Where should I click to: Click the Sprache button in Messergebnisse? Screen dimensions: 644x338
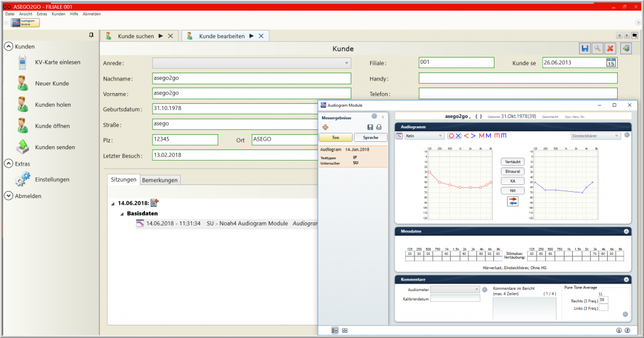[370, 137]
